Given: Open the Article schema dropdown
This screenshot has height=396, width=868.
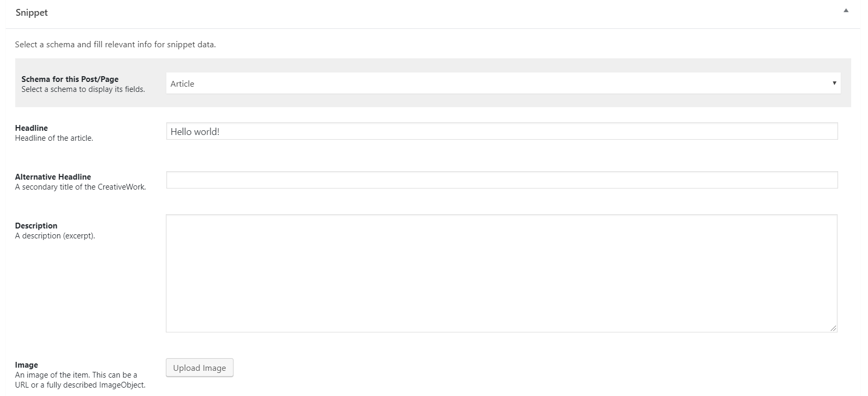Looking at the screenshot, I should coord(503,83).
